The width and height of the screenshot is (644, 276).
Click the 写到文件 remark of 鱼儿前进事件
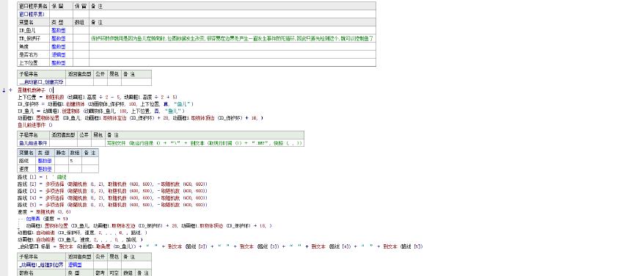tap(205, 143)
